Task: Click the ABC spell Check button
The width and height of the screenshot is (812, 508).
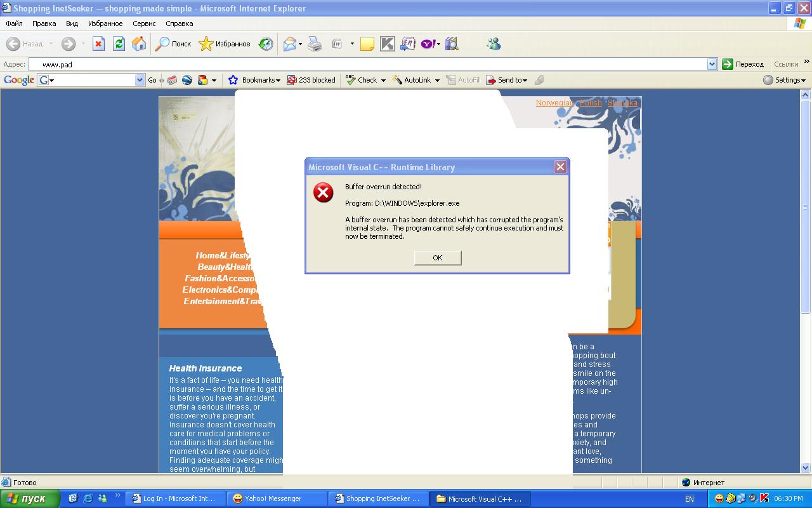Action: click(361, 80)
